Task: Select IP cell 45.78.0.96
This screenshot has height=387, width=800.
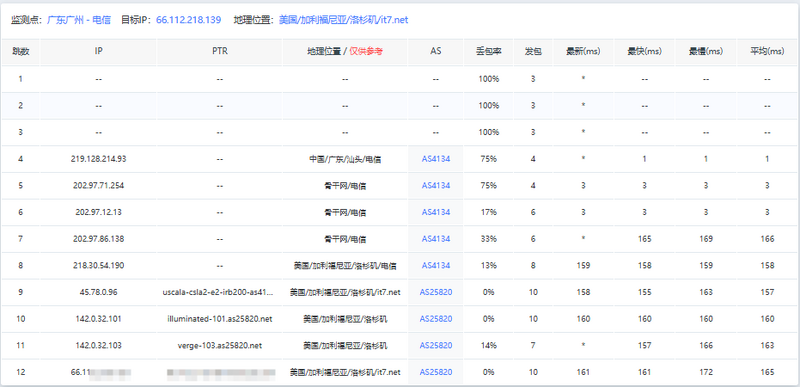Action: click(98, 292)
